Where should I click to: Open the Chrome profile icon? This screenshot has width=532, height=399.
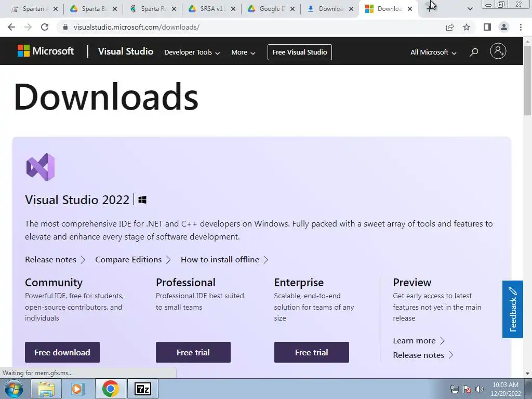point(504,27)
